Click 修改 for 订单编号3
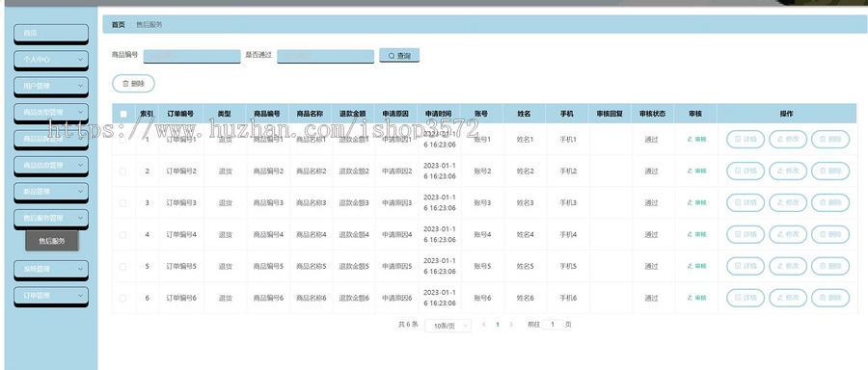This screenshot has height=370, width=868. point(788,202)
